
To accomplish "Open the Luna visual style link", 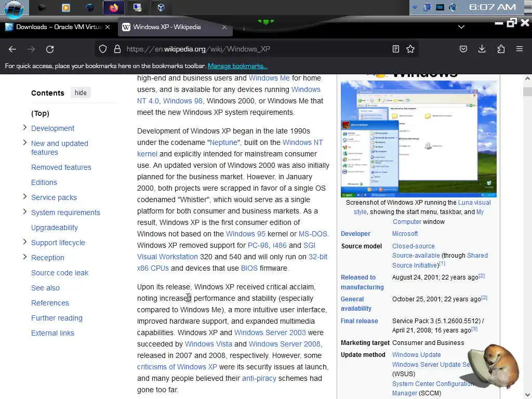I will point(474,203).
